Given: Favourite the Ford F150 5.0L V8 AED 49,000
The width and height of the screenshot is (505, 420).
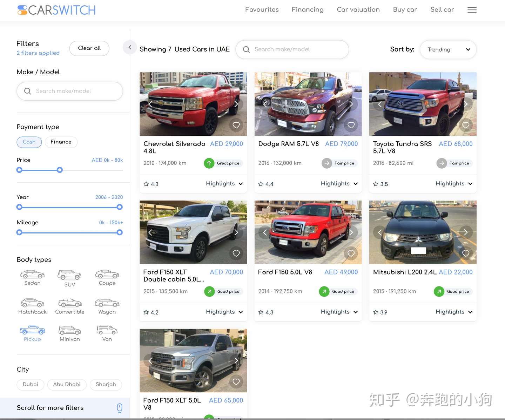Looking at the screenshot, I should 351,253.
